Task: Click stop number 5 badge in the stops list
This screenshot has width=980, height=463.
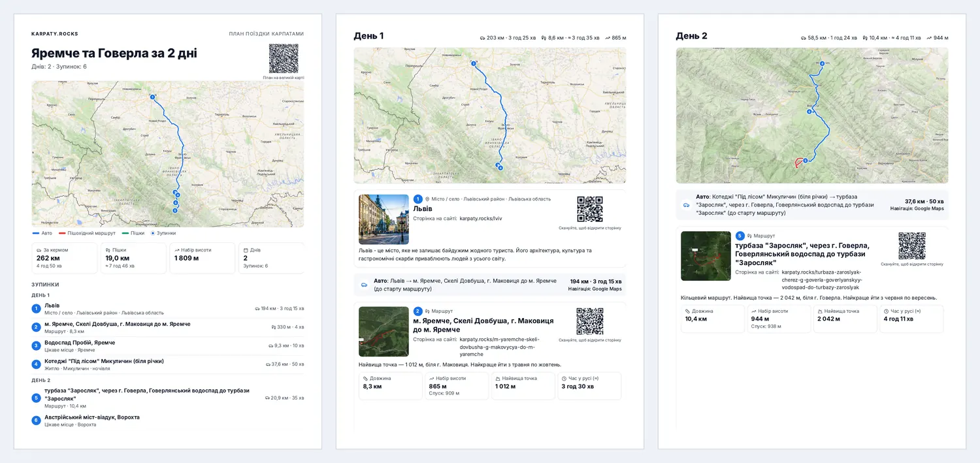Action: pos(37,398)
